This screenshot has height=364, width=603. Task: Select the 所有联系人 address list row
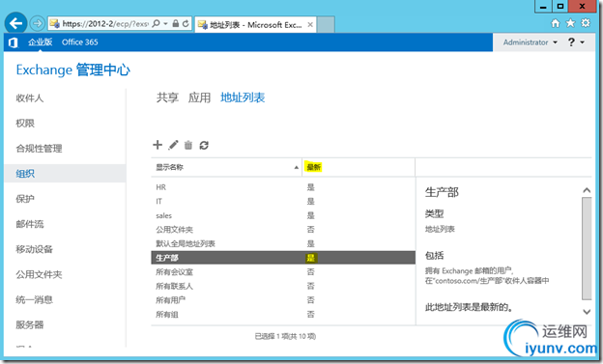(x=283, y=286)
